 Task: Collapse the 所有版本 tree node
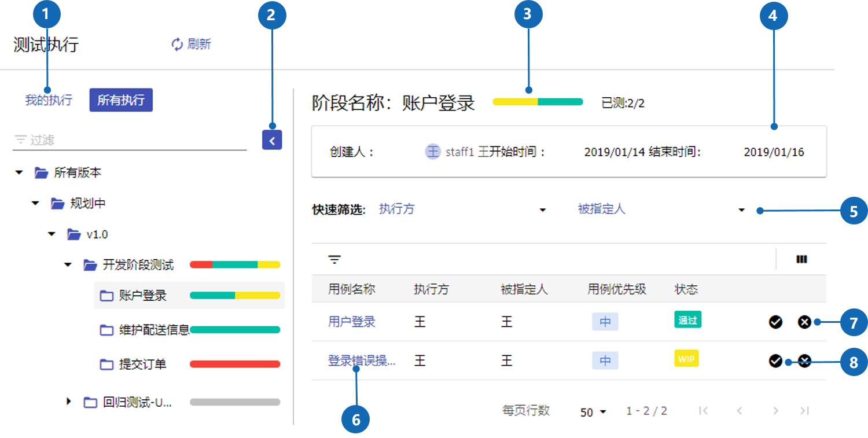point(20,172)
